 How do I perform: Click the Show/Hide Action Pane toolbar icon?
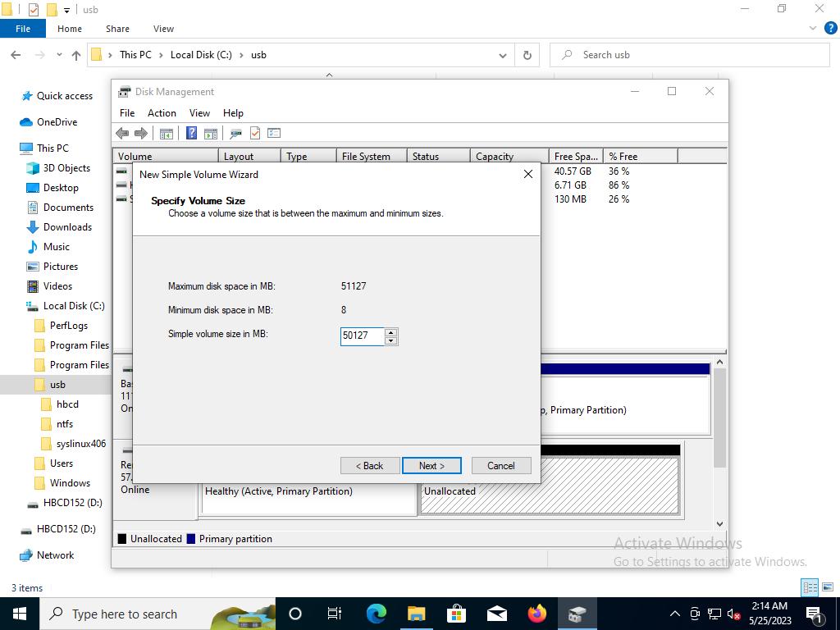tap(210, 133)
